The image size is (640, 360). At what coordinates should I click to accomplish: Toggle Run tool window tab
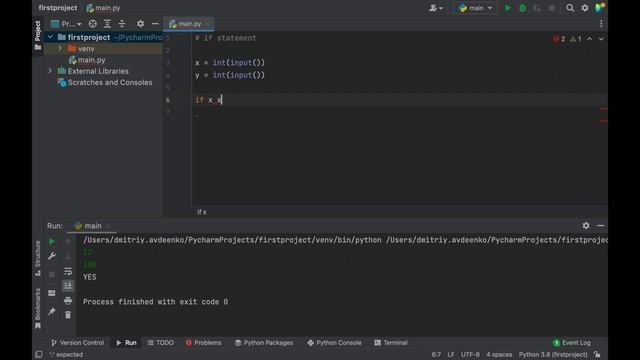pyautogui.click(x=127, y=343)
